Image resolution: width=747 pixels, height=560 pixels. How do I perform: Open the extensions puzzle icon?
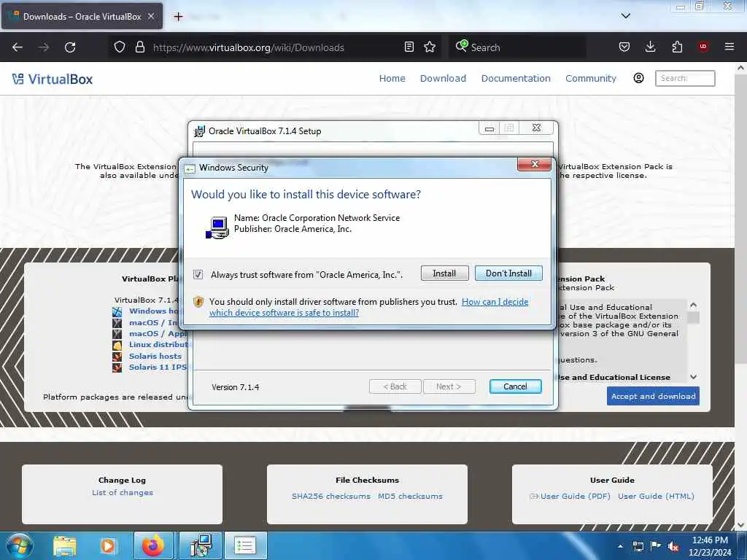tap(677, 47)
